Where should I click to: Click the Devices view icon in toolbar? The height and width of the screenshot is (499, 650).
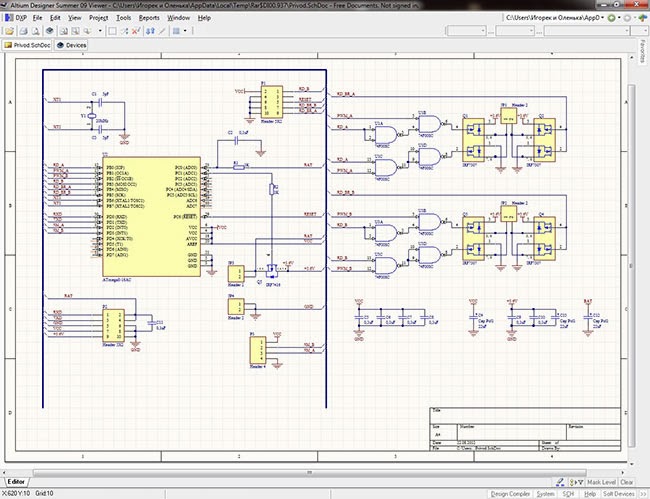point(50,31)
